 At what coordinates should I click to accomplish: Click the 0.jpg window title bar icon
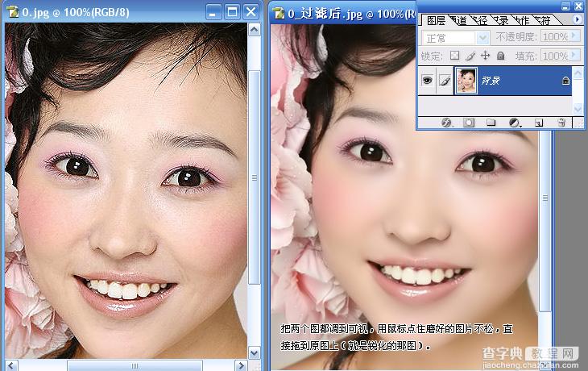click(13, 11)
